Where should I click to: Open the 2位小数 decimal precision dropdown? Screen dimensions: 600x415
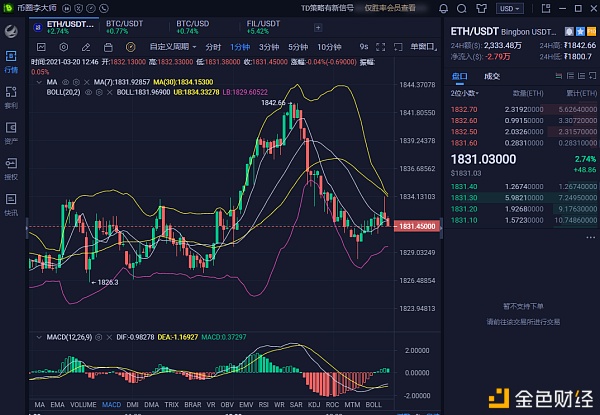pyautogui.click(x=465, y=93)
